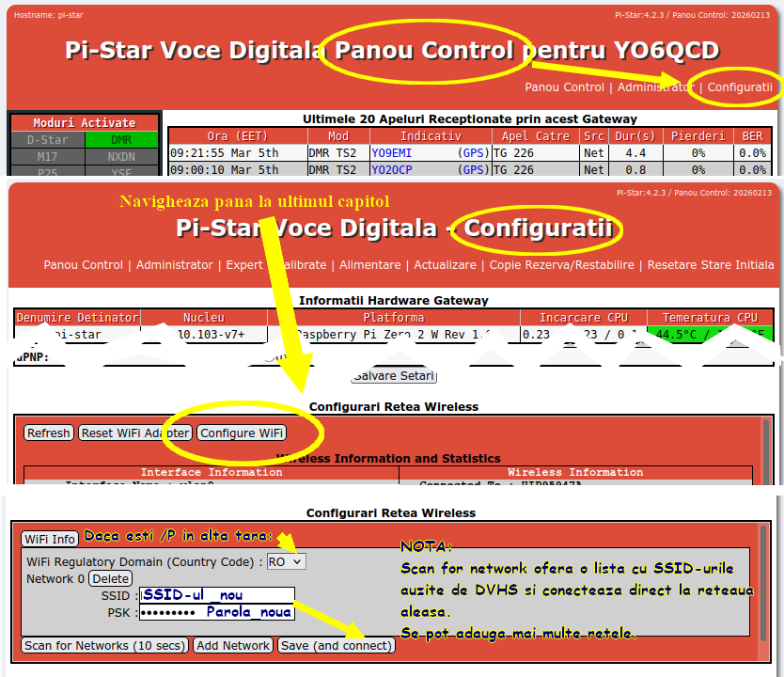Open the Actualizare menu link
The image size is (784, 677).
[445, 265]
